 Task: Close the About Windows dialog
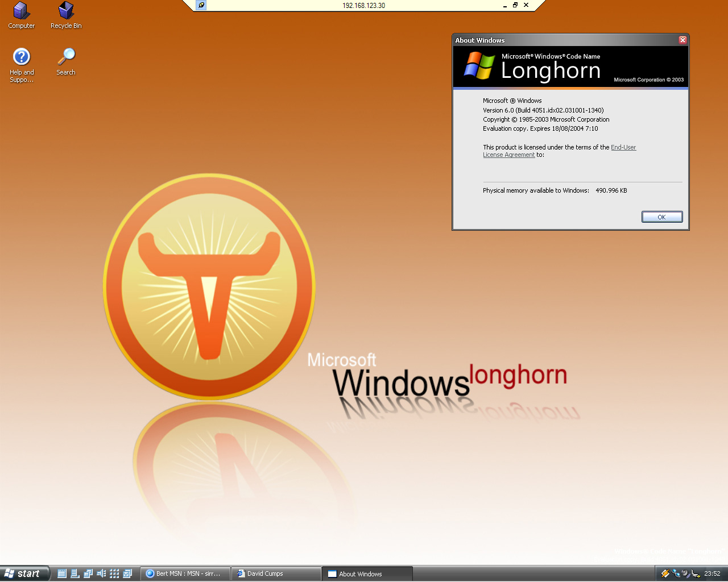click(682, 40)
